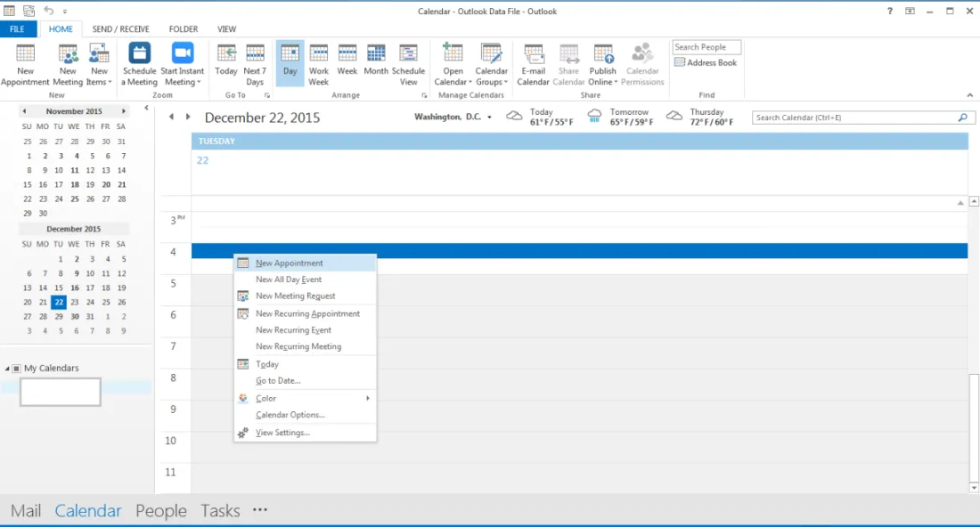Show previous month in date navigator
980x527 pixels.
pos(24,111)
